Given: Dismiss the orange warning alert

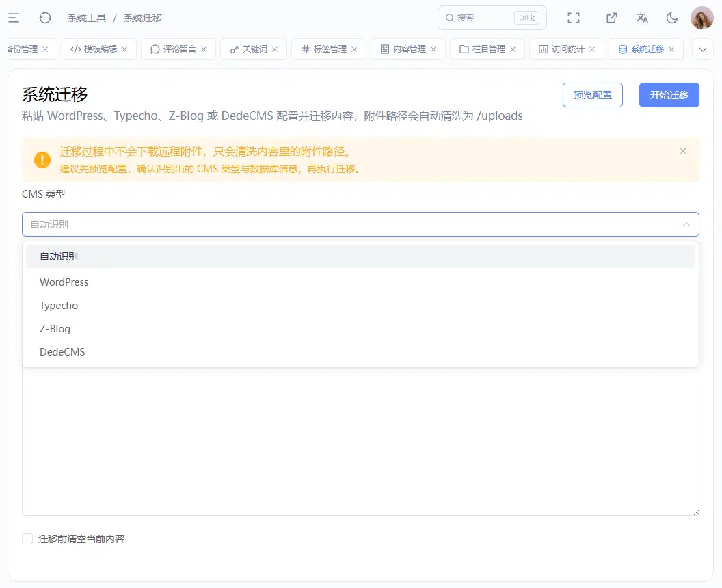Looking at the screenshot, I should (683, 151).
